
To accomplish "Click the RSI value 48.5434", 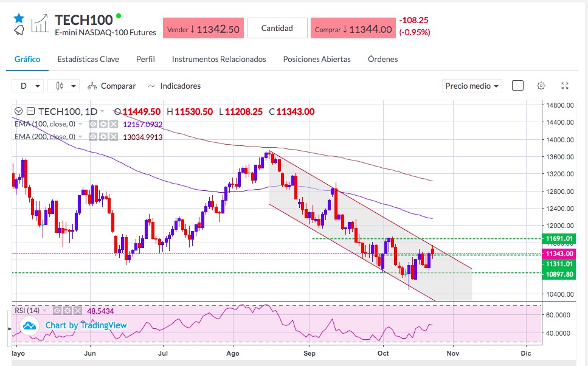I will coord(100,311).
